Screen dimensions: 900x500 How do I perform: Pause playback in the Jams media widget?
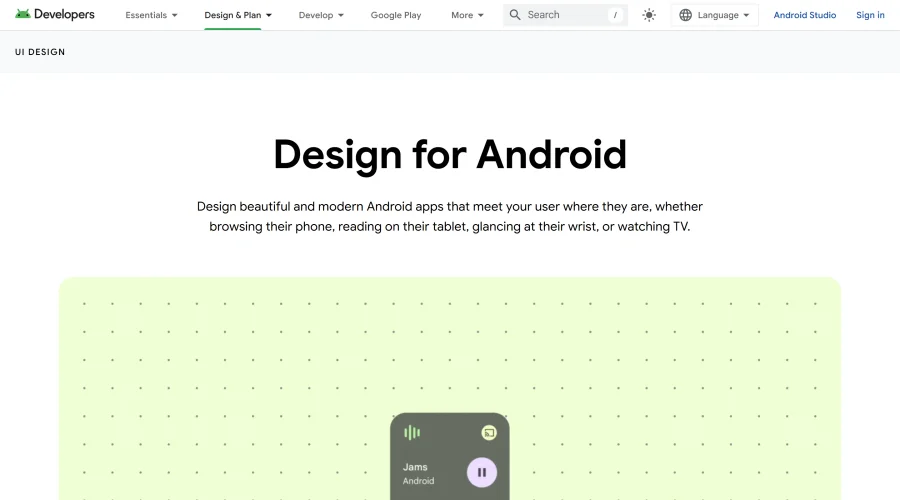(x=482, y=472)
